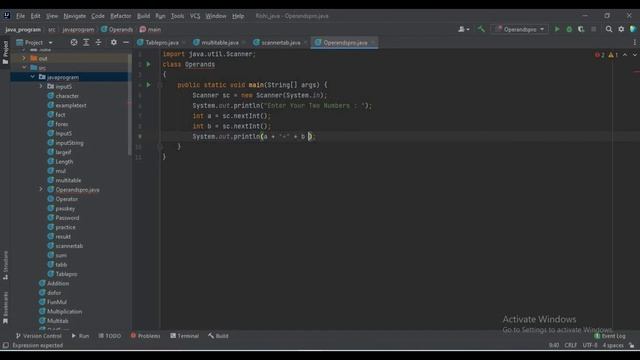The height and width of the screenshot is (360, 640).
Task: Build project using the hammer icon
Action: pyautogui.click(x=481, y=29)
